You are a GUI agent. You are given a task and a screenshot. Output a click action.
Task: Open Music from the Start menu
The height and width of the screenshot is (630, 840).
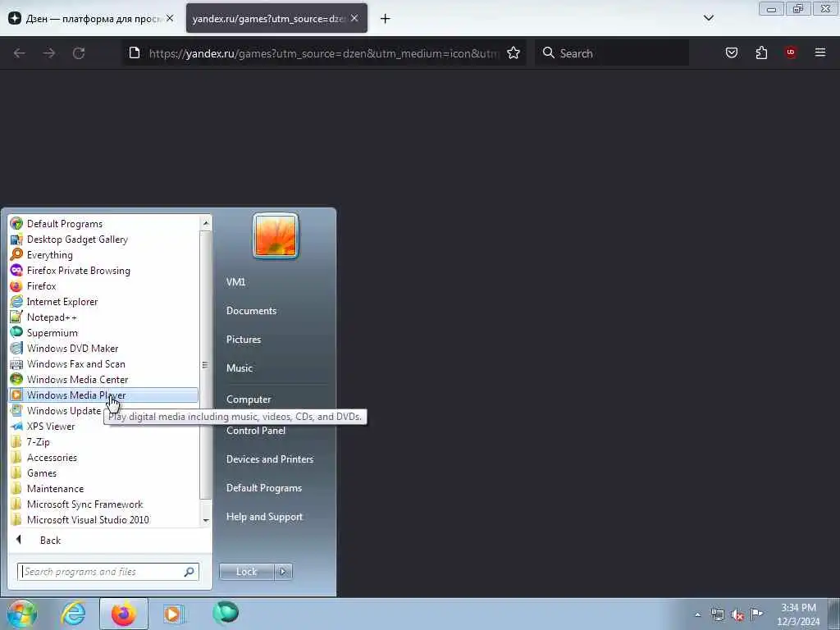click(239, 368)
